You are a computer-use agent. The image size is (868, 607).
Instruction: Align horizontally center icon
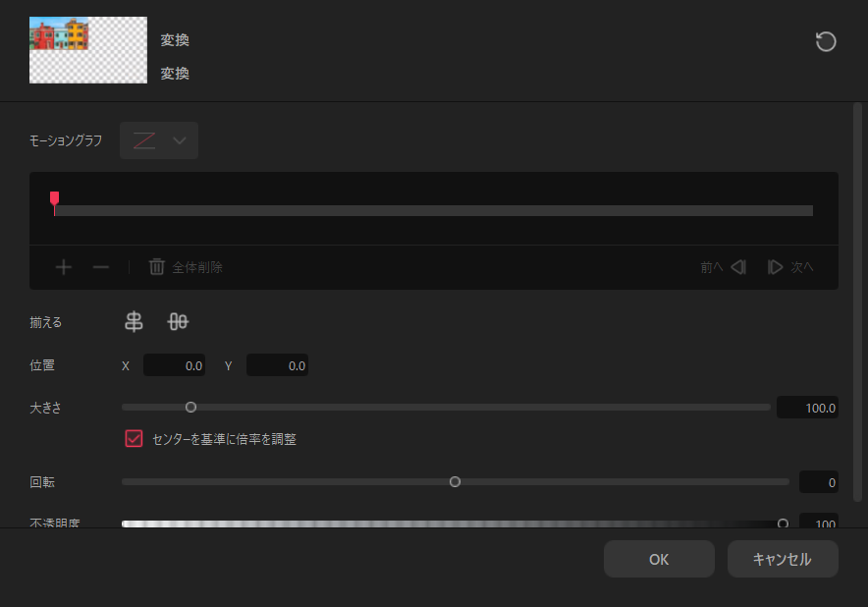pyautogui.click(x=134, y=321)
